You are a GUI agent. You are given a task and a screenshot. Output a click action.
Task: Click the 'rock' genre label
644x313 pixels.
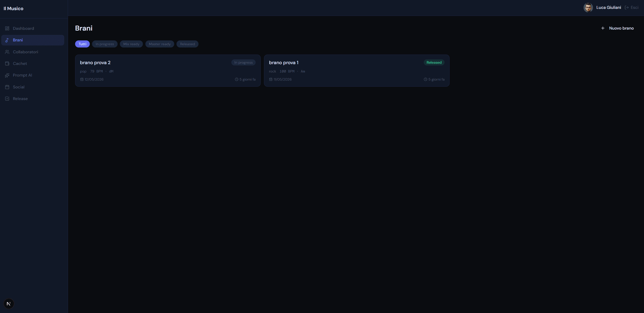tap(273, 71)
